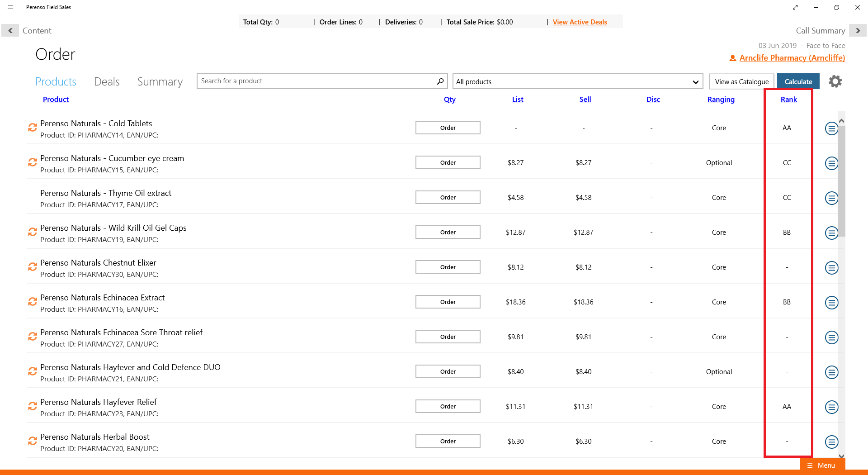Click the search magnifier icon
Screen dimensions: 868x475
pos(440,81)
